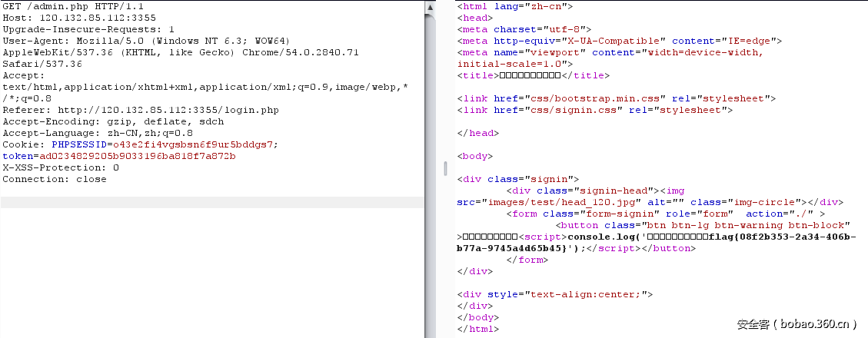This screenshot has width=868, height=338.
Task: Click the X-XSS-Protection header line
Action: tap(61, 167)
